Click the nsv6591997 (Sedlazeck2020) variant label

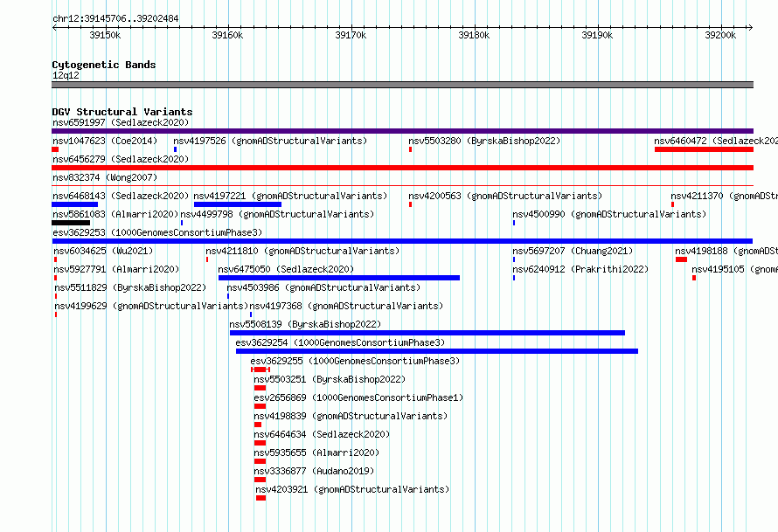click(121, 122)
